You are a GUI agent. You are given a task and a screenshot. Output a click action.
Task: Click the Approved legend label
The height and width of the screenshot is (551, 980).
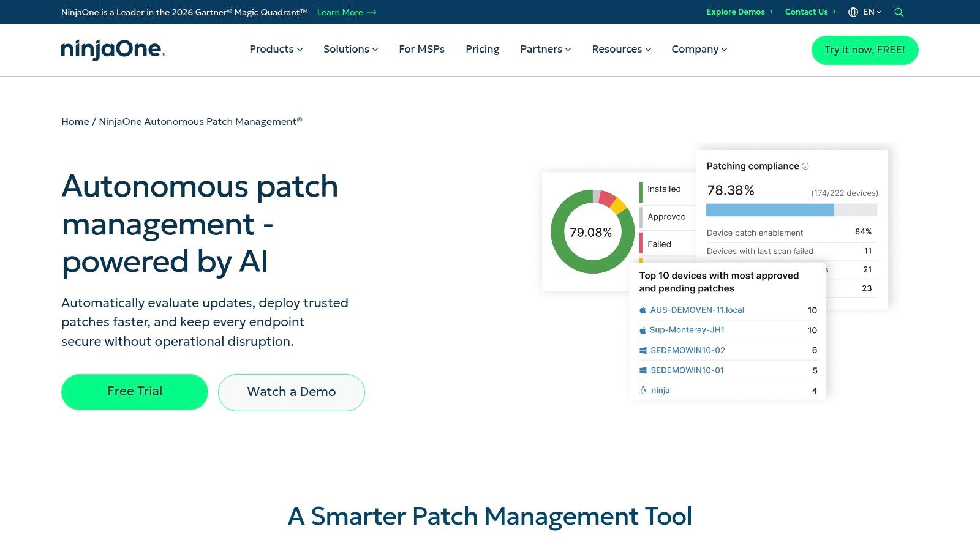pos(666,217)
